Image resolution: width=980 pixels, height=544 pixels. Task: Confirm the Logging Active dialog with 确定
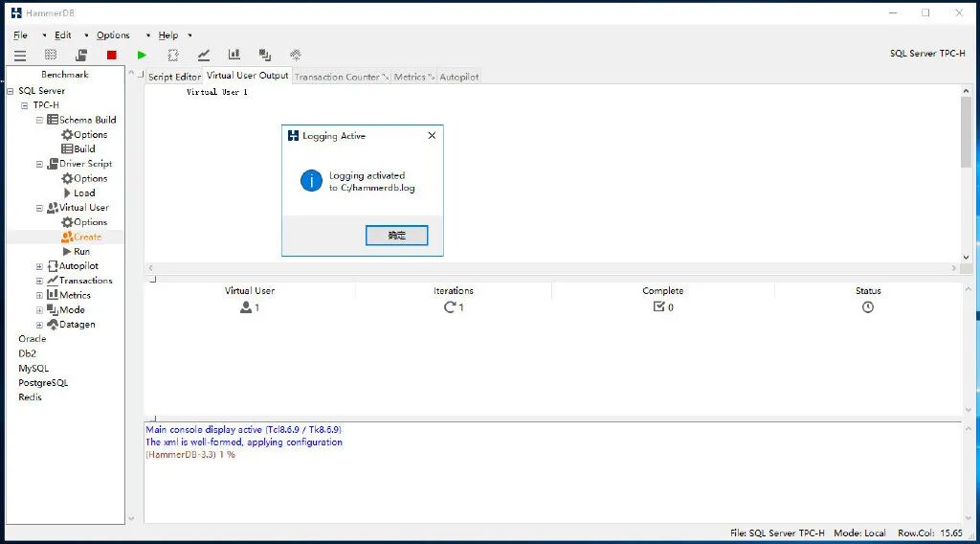point(397,235)
